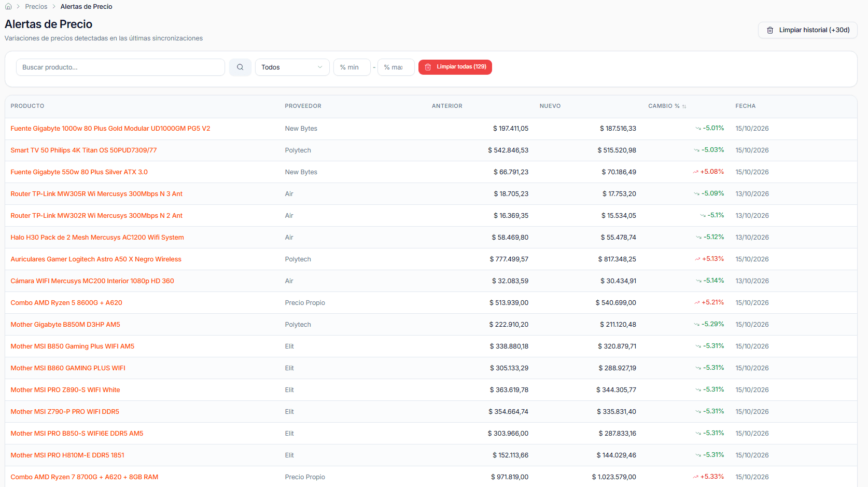The width and height of the screenshot is (868, 487).
Task: Open Cámara WIFI Mercusys MC200 link
Action: click(92, 281)
